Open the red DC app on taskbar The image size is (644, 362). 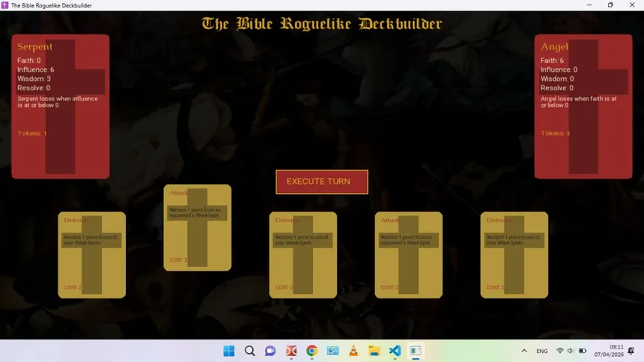tap(291, 351)
